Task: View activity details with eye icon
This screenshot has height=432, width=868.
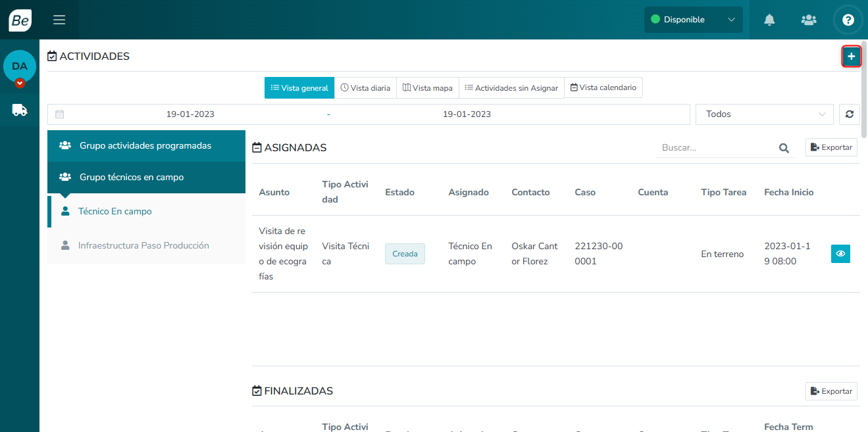Action: 840,254
